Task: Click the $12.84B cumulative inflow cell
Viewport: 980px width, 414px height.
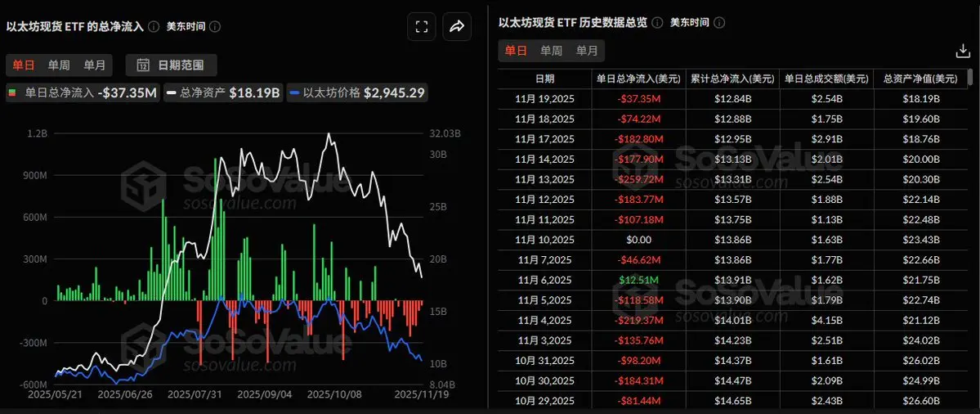Action: [732, 99]
